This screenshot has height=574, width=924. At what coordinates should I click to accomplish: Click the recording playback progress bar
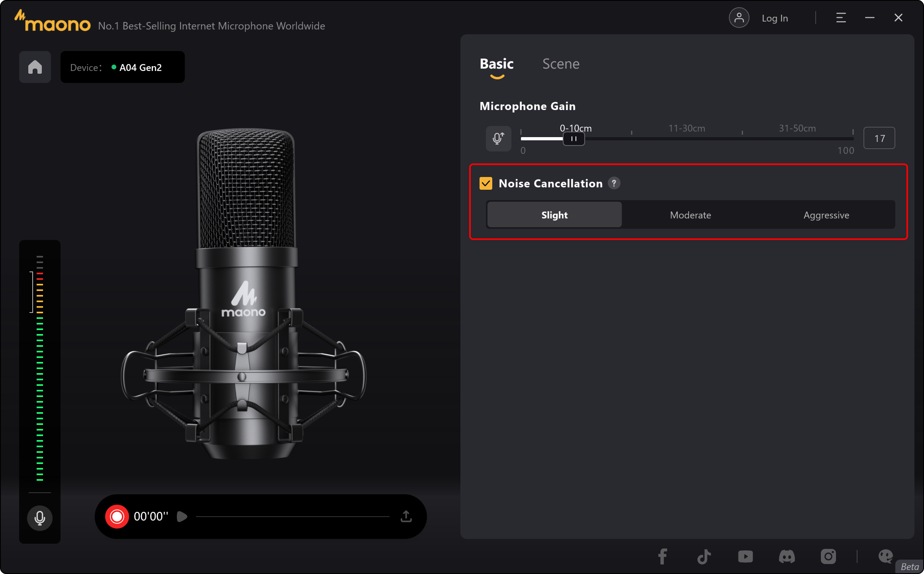click(293, 517)
